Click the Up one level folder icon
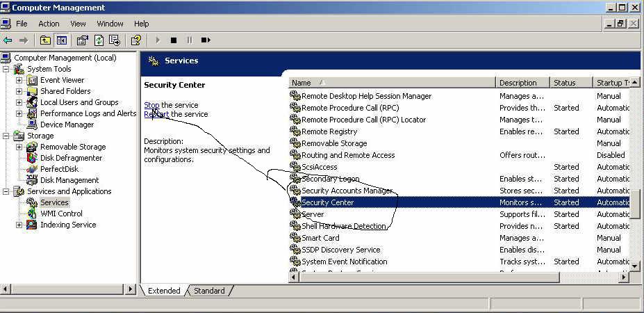This screenshot has width=644, height=313. (x=45, y=40)
